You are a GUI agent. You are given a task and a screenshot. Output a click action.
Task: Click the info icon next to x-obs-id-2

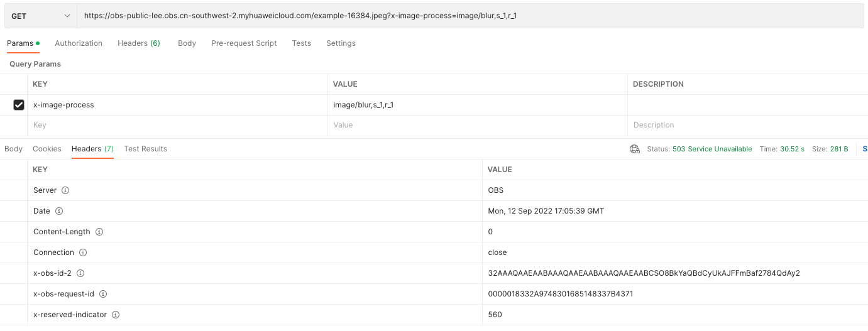tap(80, 273)
